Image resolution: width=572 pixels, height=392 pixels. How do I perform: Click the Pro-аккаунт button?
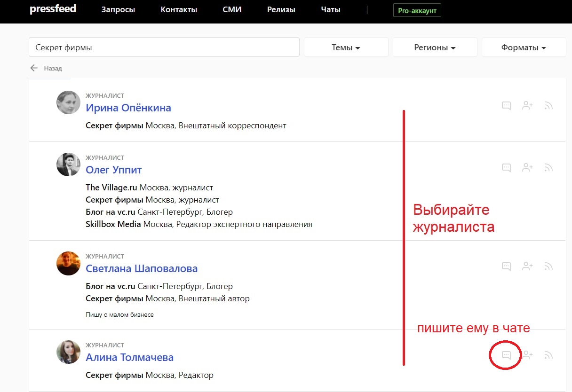417,10
